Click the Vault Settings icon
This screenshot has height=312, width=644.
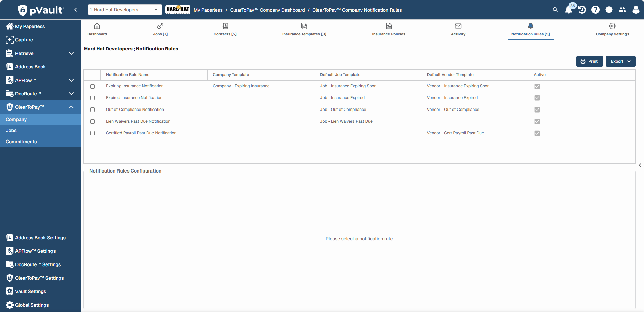10,291
